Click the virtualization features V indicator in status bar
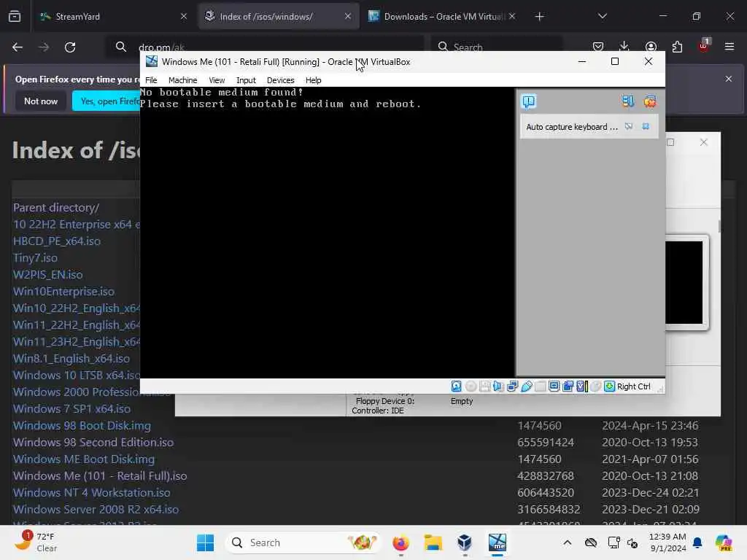 [581, 386]
